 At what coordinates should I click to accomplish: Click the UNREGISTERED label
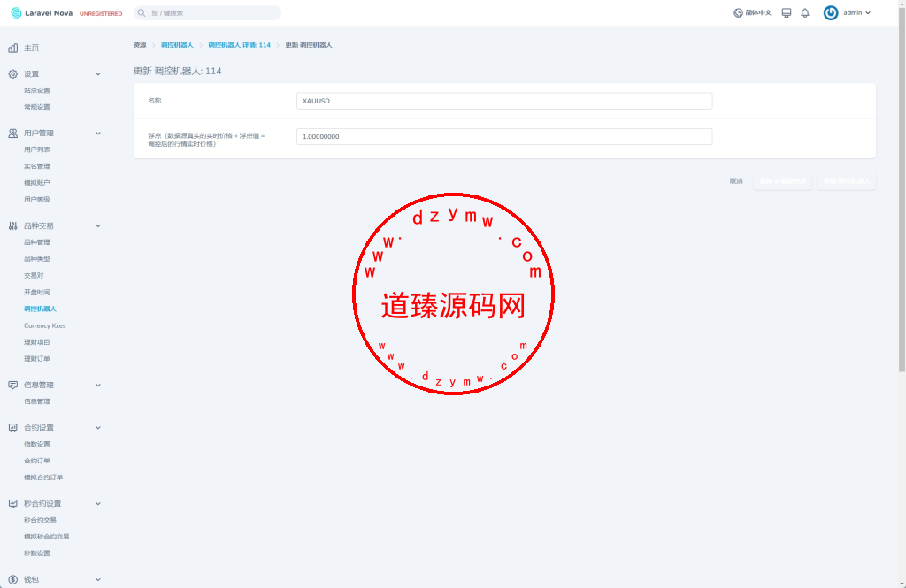point(101,13)
